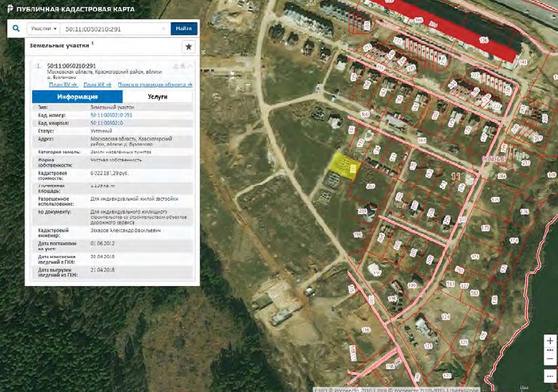Click the magnifying glass search icon
This screenshot has width=558, height=392.
coord(15,29)
